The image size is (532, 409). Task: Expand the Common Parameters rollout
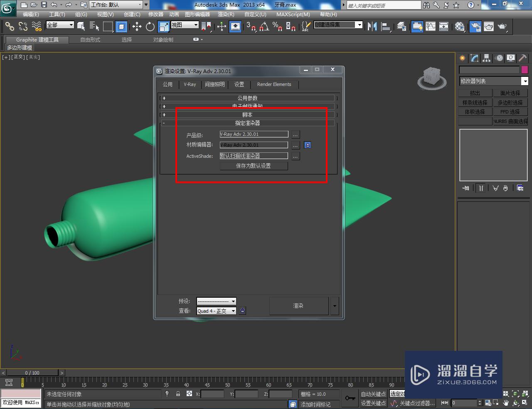pos(248,98)
